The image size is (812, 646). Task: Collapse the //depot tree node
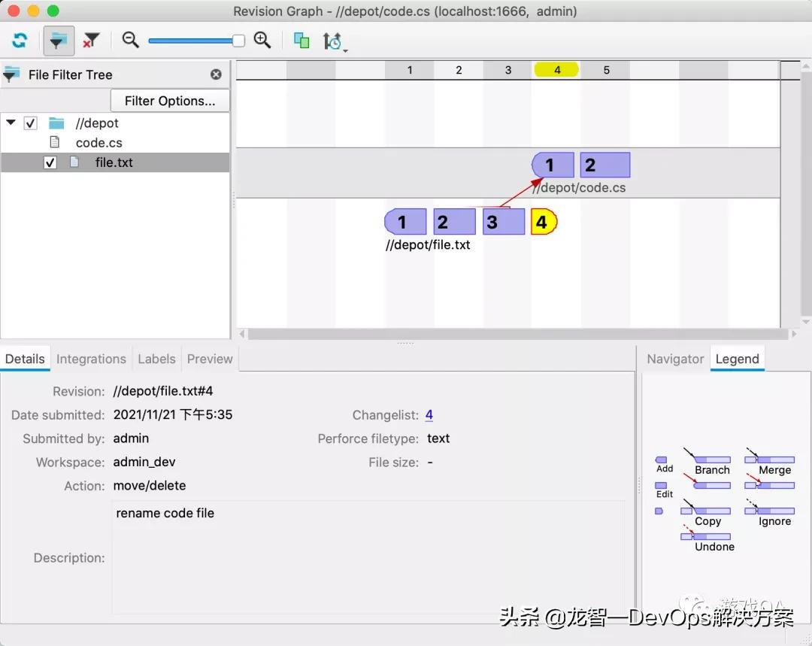click(11, 123)
